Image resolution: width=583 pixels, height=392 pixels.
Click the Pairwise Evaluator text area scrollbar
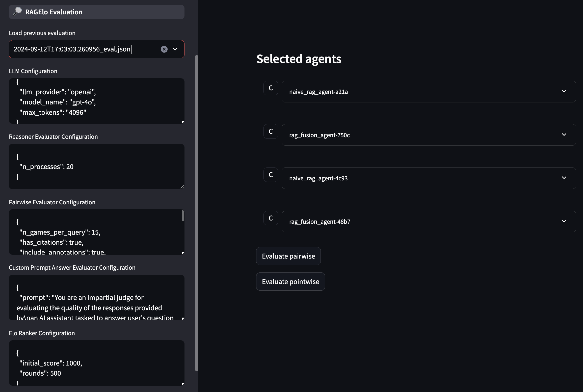click(x=183, y=215)
